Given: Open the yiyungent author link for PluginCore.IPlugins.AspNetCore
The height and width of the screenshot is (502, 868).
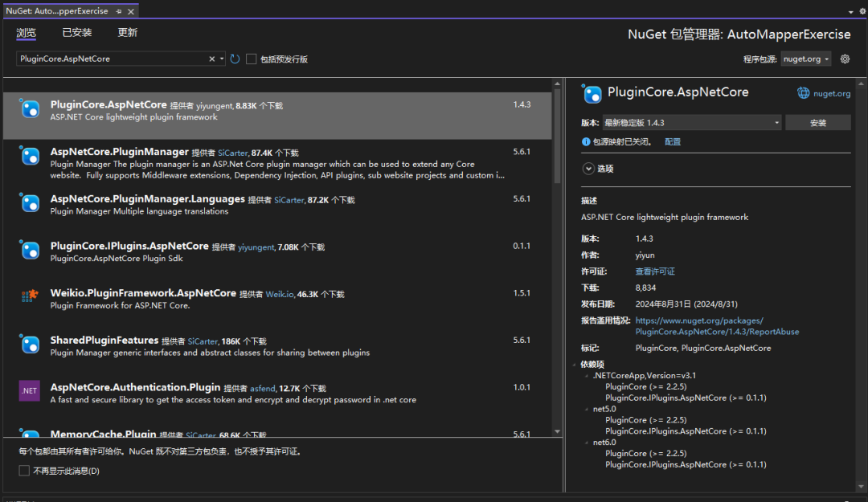Looking at the screenshot, I should [256, 247].
